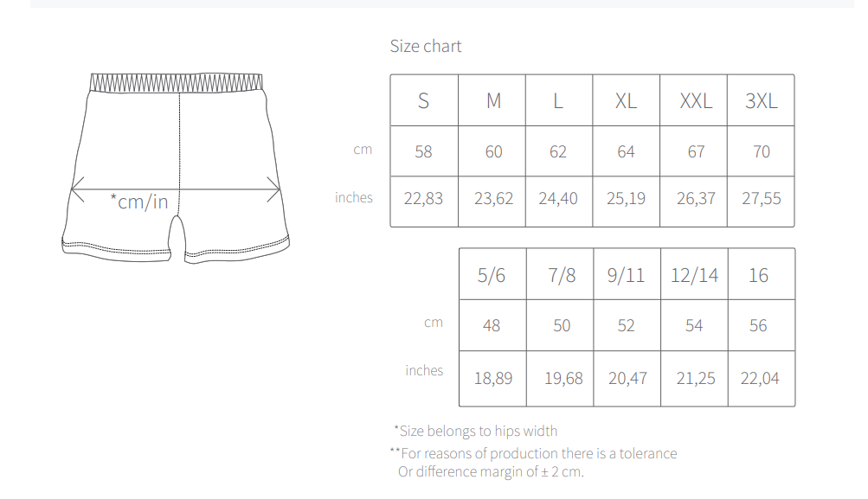Click the *cm/in label on shorts
This screenshot has height=499, width=868.
[139, 202]
